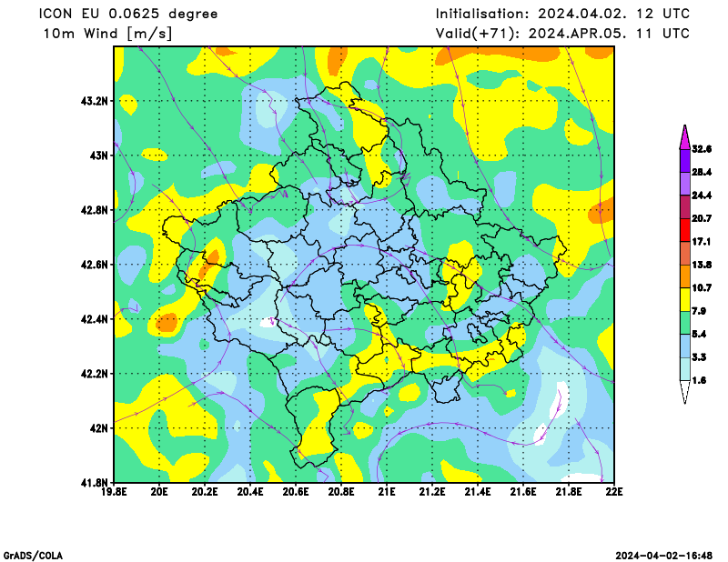
Task: Click the 21E longitude axis label
Action: (x=387, y=491)
